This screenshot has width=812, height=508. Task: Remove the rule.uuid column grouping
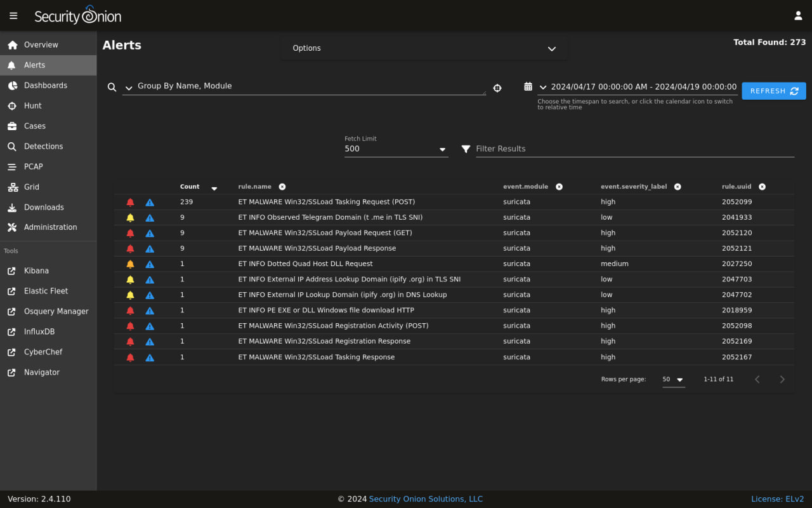point(763,187)
